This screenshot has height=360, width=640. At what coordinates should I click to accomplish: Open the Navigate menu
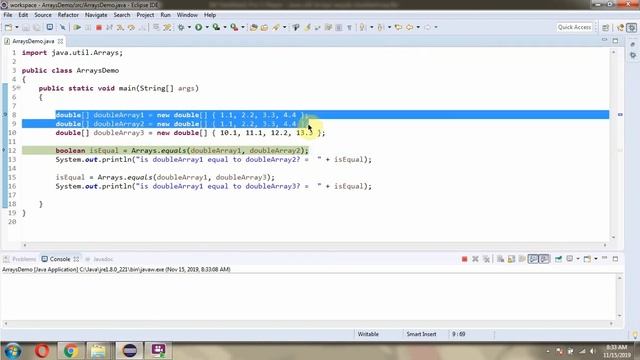click(x=96, y=15)
